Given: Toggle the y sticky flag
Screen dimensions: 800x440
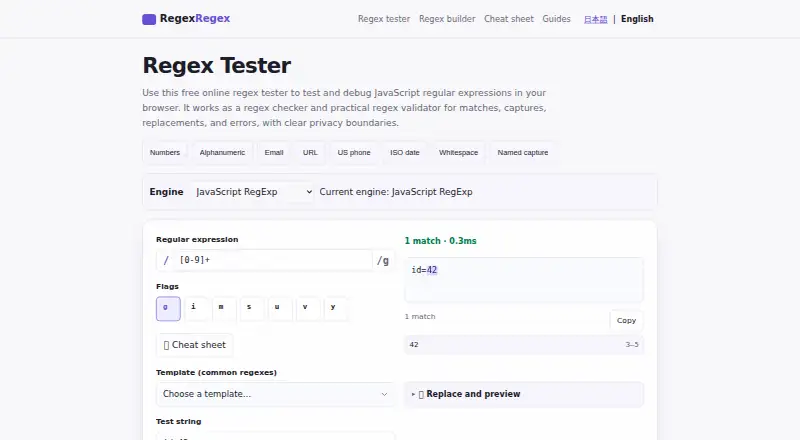Looking at the screenshot, I should pos(336,308).
